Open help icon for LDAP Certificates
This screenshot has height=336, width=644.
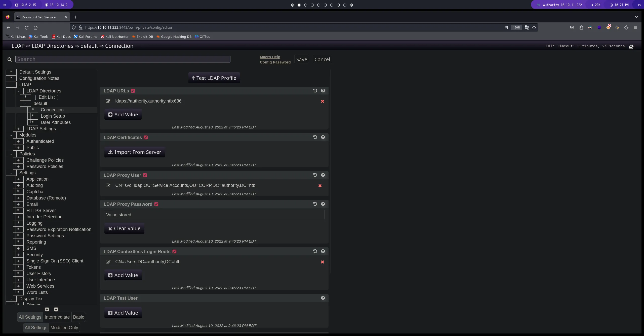[x=323, y=137]
